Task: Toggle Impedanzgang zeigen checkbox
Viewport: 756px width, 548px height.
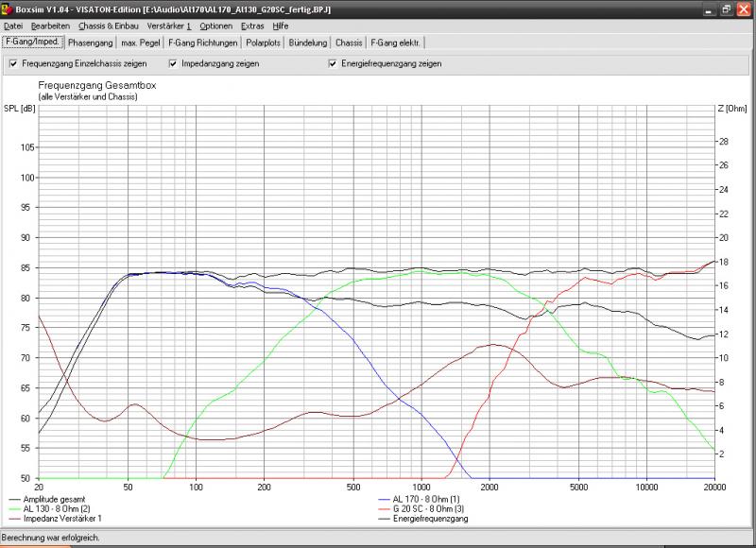Action: click(173, 63)
